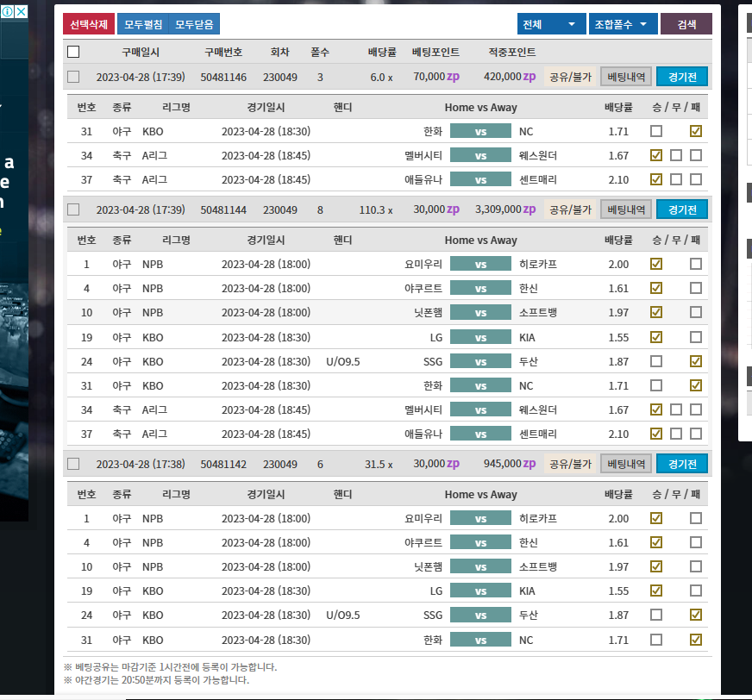Open 베팅내역 for bet 50481146

[x=625, y=77]
